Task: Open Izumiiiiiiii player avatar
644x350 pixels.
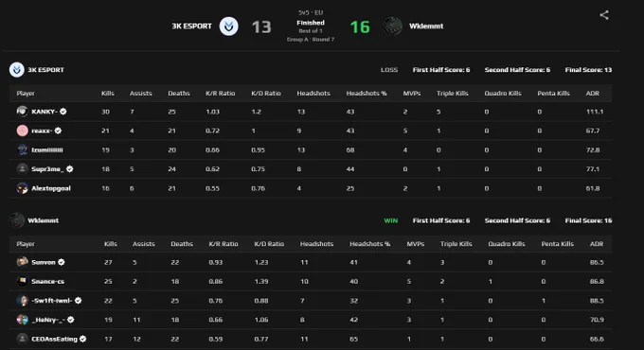Action: pyautogui.click(x=22, y=149)
